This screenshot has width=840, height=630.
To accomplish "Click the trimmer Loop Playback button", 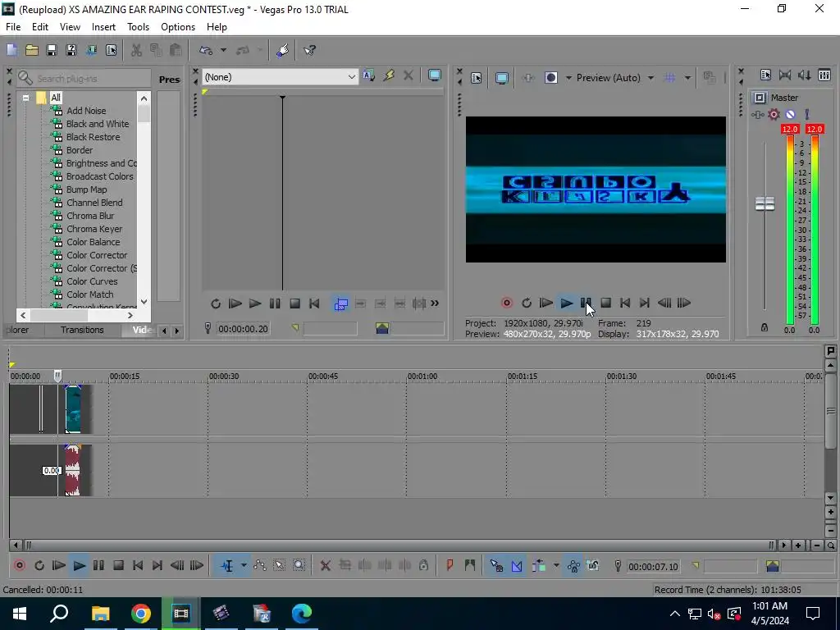I will pyautogui.click(x=216, y=304).
